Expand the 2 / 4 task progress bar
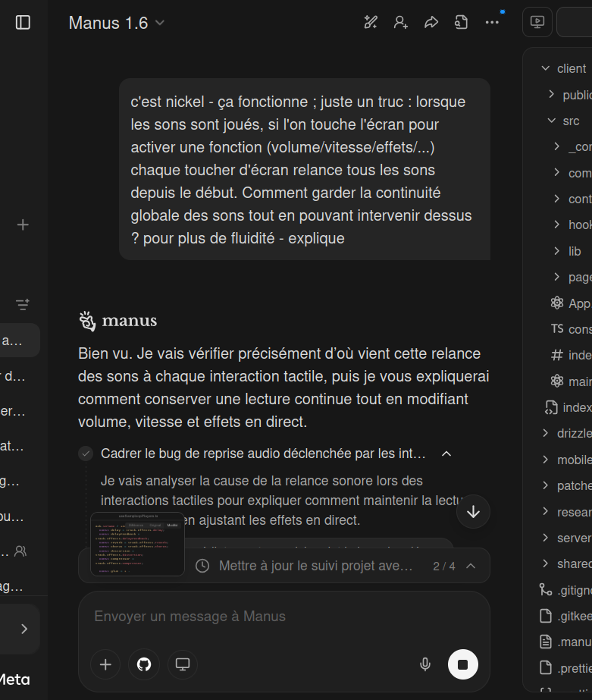This screenshot has height=700, width=592. pyautogui.click(x=471, y=566)
